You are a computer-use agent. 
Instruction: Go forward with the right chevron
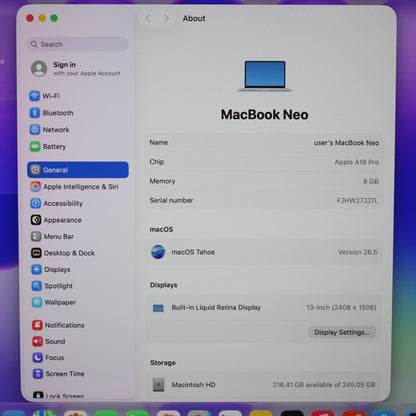click(x=166, y=18)
